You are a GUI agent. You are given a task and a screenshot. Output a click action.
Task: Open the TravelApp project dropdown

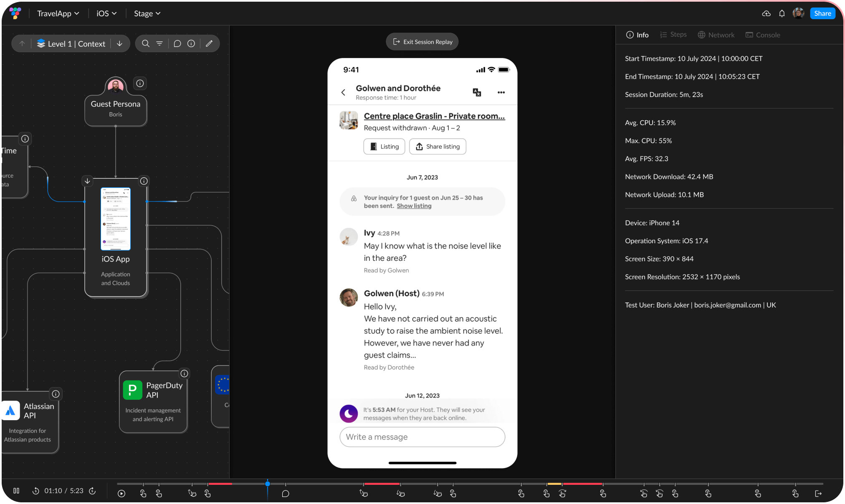pyautogui.click(x=58, y=13)
